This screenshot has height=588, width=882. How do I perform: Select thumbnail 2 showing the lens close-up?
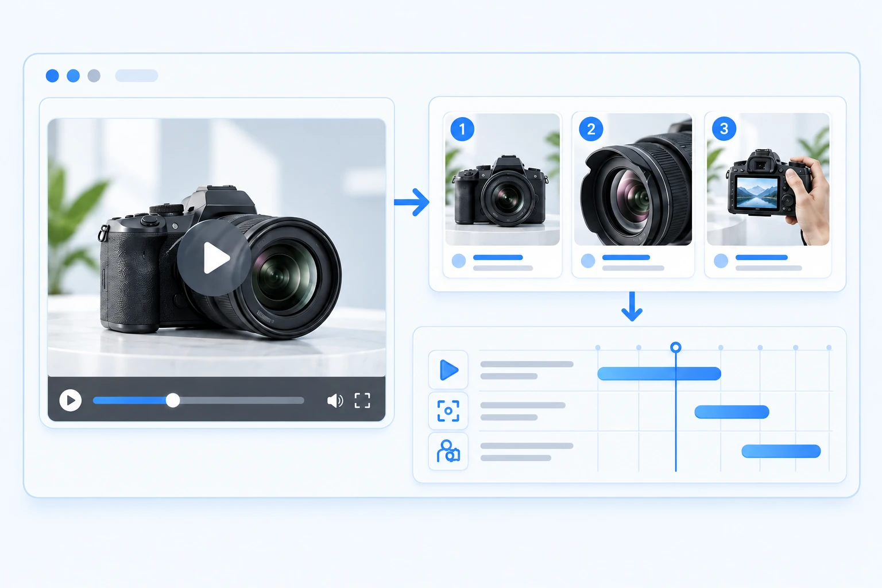click(633, 179)
